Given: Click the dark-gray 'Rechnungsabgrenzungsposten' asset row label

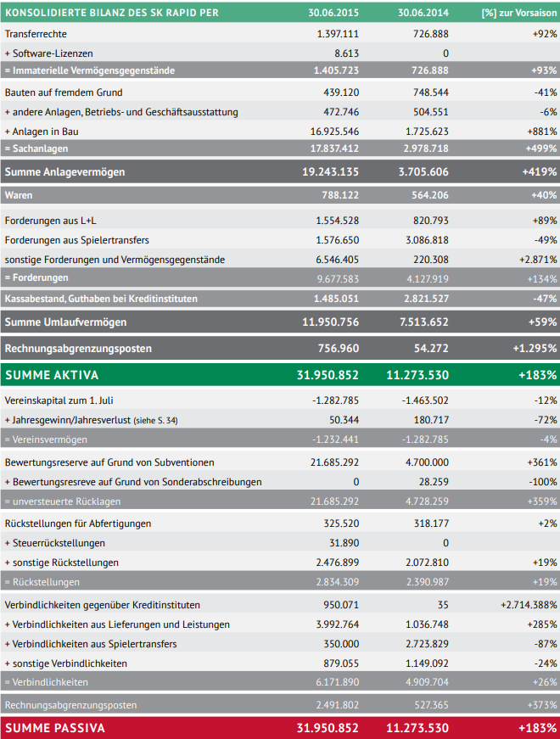Looking at the screenshot, I should pyautogui.click(x=78, y=349).
